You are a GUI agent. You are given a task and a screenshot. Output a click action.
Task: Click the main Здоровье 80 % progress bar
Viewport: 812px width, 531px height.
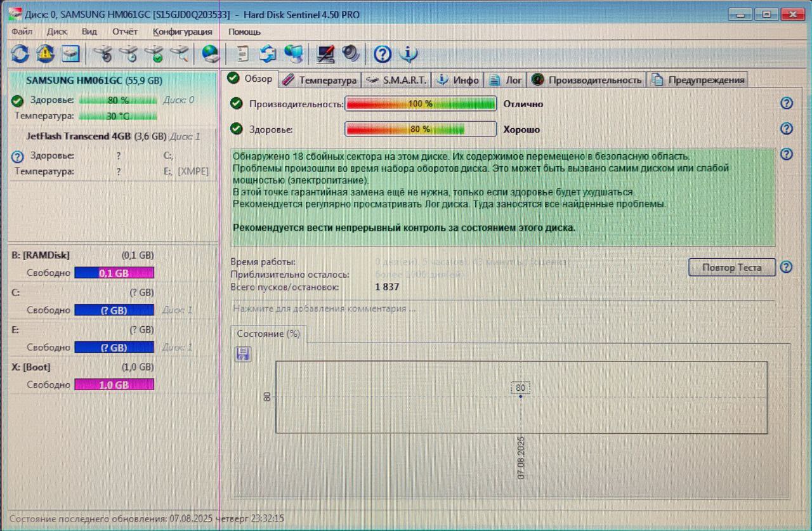[x=421, y=129]
